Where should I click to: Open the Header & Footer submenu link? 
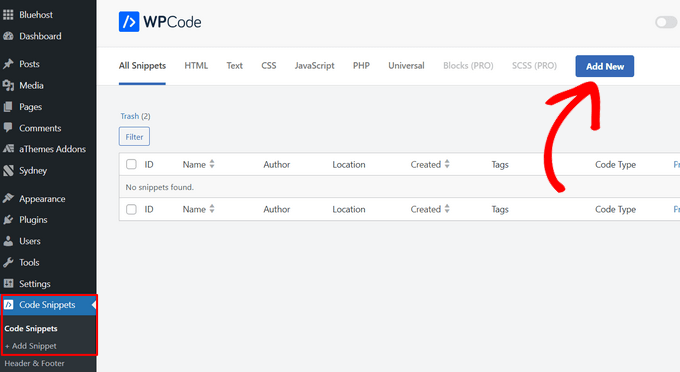coord(34,363)
